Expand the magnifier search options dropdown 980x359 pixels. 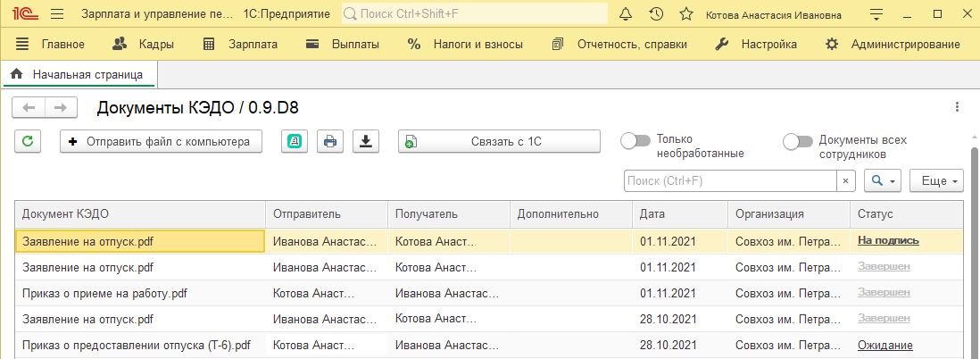point(883,180)
